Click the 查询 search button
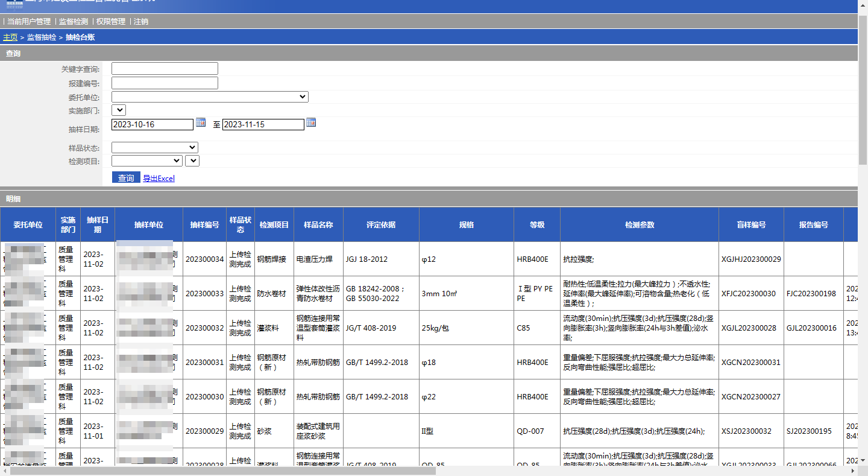The image size is (868, 476). click(126, 178)
